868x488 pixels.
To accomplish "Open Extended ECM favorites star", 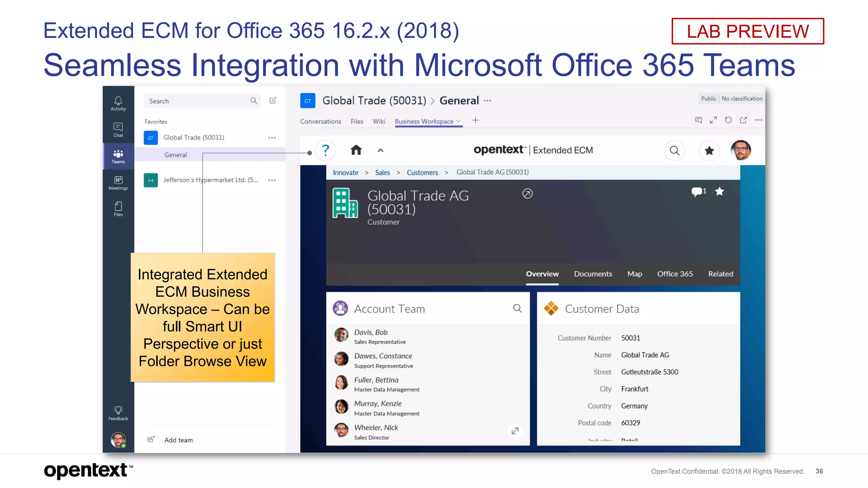I will pyautogui.click(x=709, y=150).
